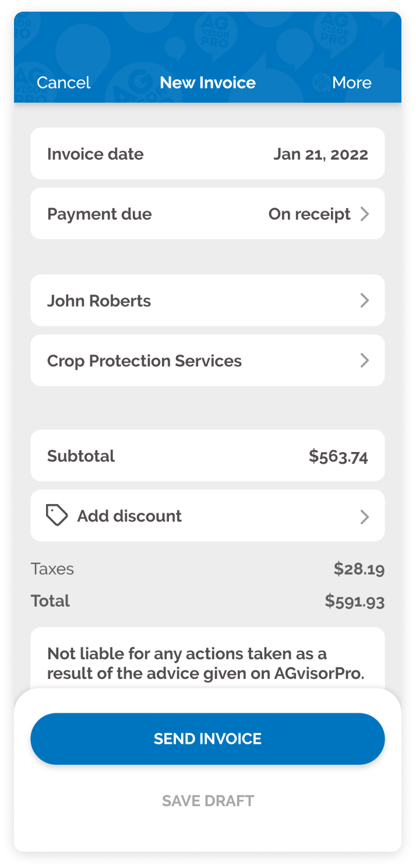Change the Jan 21, 2022 date
416x868 pixels.
click(320, 155)
